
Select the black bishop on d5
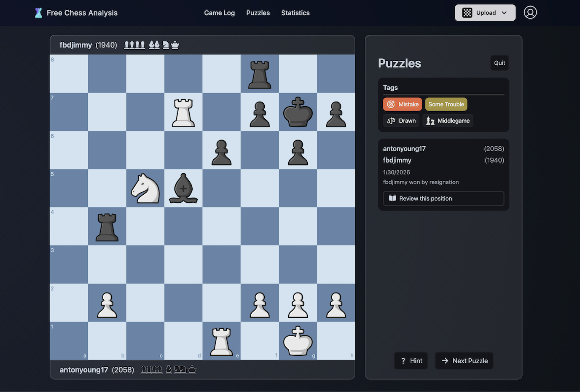pos(183,188)
